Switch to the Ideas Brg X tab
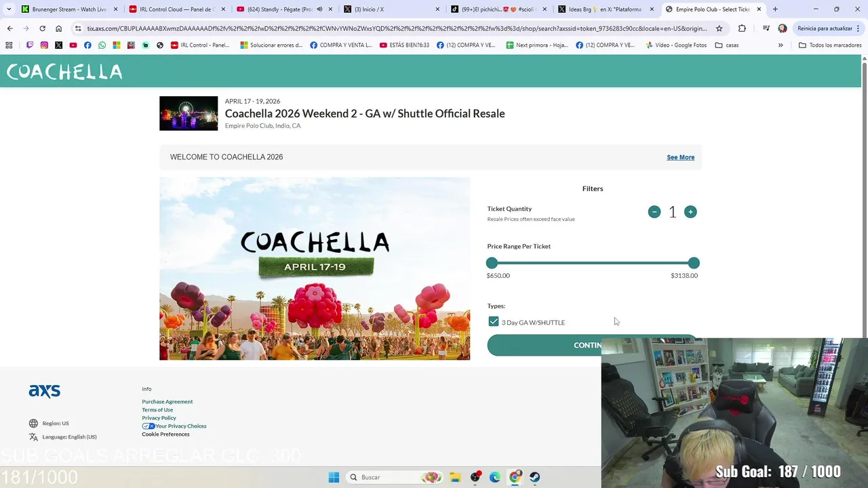The width and height of the screenshot is (868, 488). coord(606,9)
